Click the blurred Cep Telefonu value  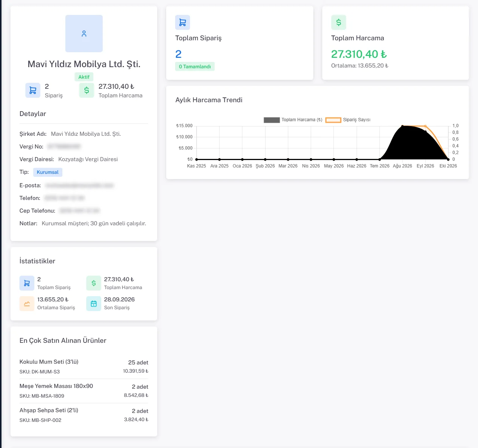tap(80, 211)
